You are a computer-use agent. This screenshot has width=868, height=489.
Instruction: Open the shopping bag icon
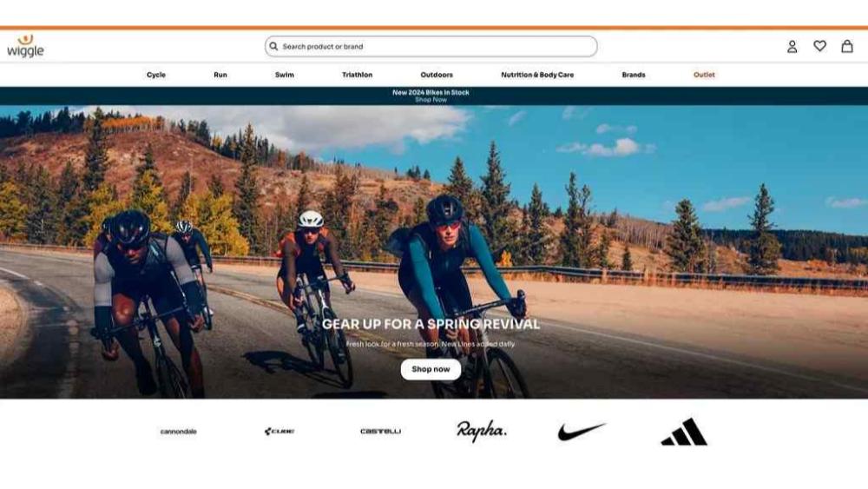847,46
